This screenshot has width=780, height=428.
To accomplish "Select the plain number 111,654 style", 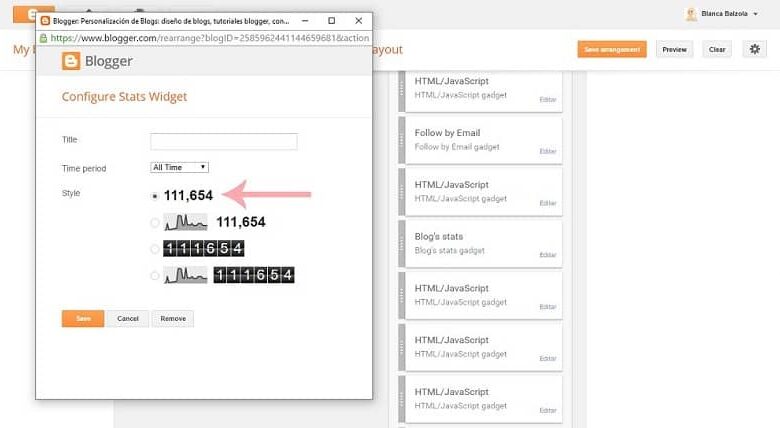I will click(155, 196).
